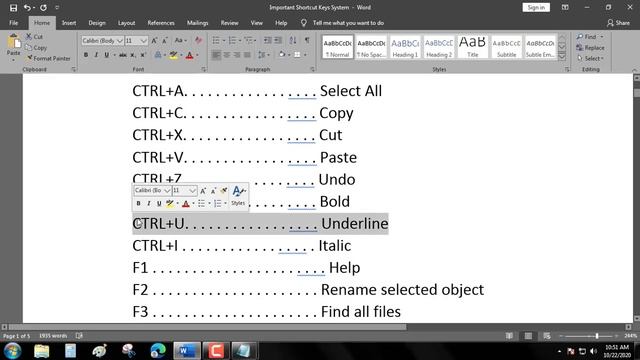Open Word icon in Windows taskbar
Screen dimensions: 640x360
[x=187, y=351]
